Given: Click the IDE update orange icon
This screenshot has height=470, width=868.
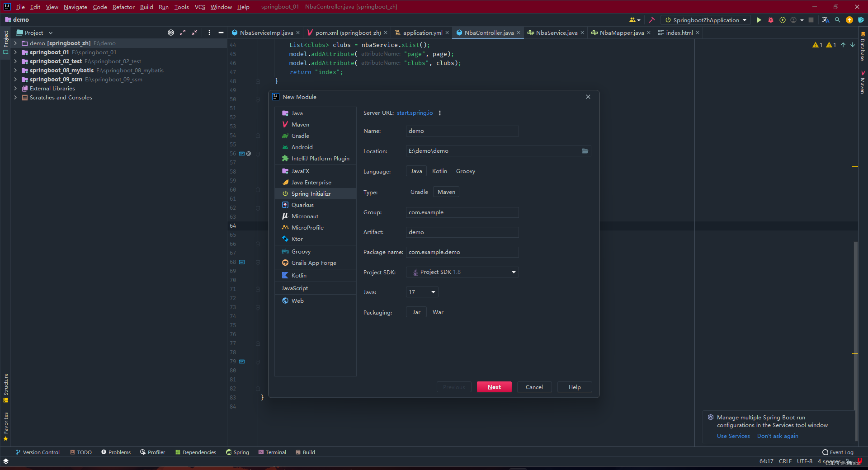Looking at the screenshot, I should point(849,20).
